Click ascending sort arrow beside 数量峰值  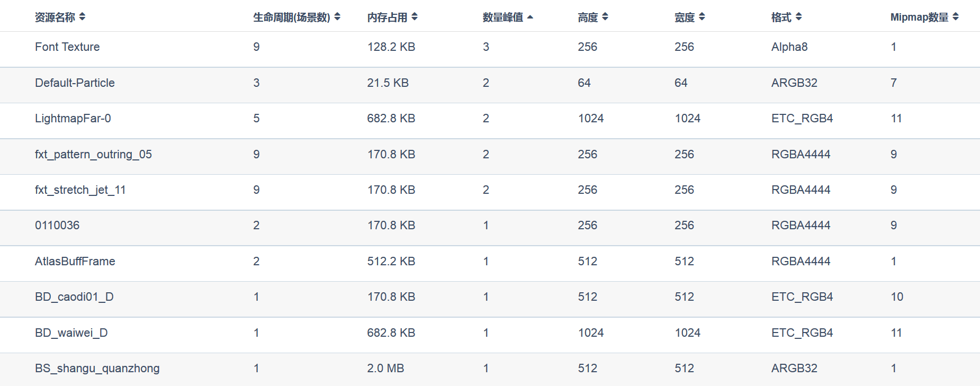pos(530,17)
